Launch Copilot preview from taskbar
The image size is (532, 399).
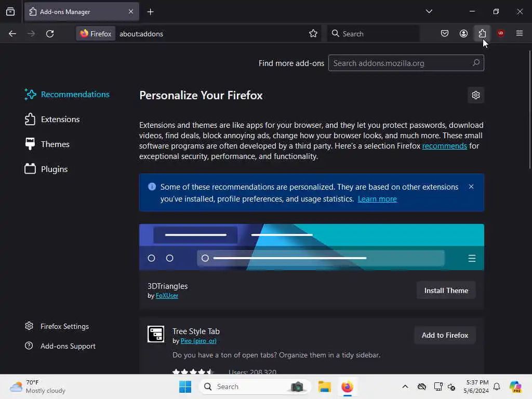point(515,387)
